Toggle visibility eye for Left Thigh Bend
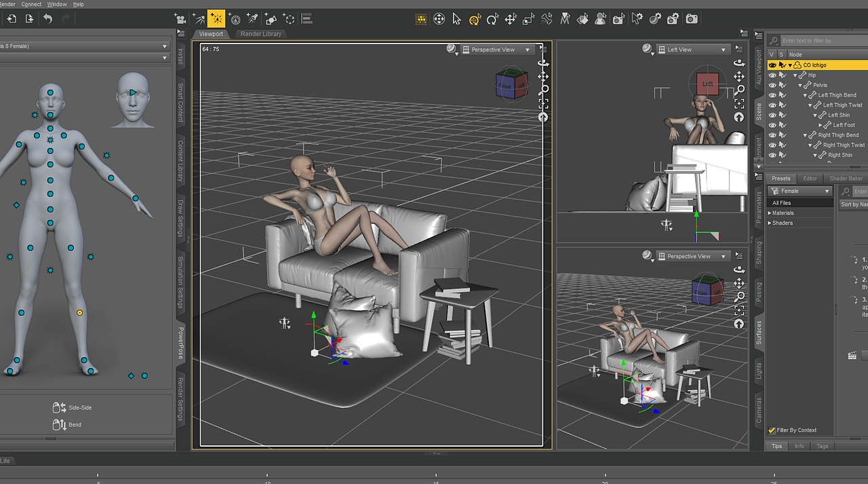Screen dimensions: 868x484 coord(772,95)
